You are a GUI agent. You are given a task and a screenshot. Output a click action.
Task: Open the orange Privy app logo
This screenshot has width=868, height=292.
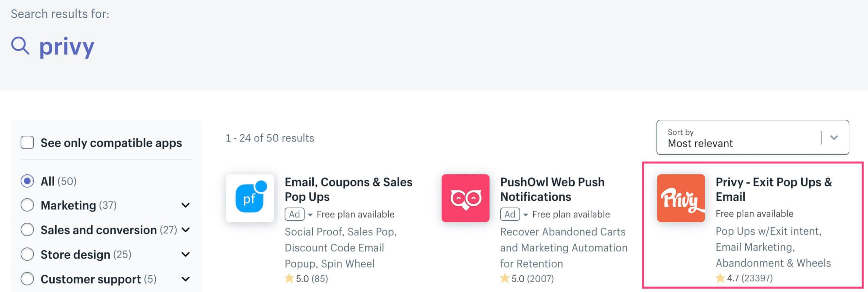pyautogui.click(x=681, y=198)
